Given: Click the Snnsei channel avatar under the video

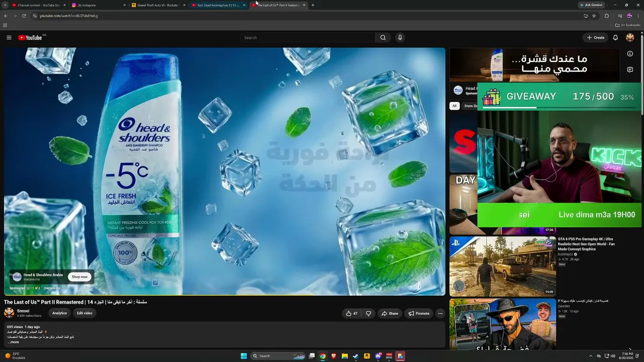Looking at the screenshot, I should 9,313.
